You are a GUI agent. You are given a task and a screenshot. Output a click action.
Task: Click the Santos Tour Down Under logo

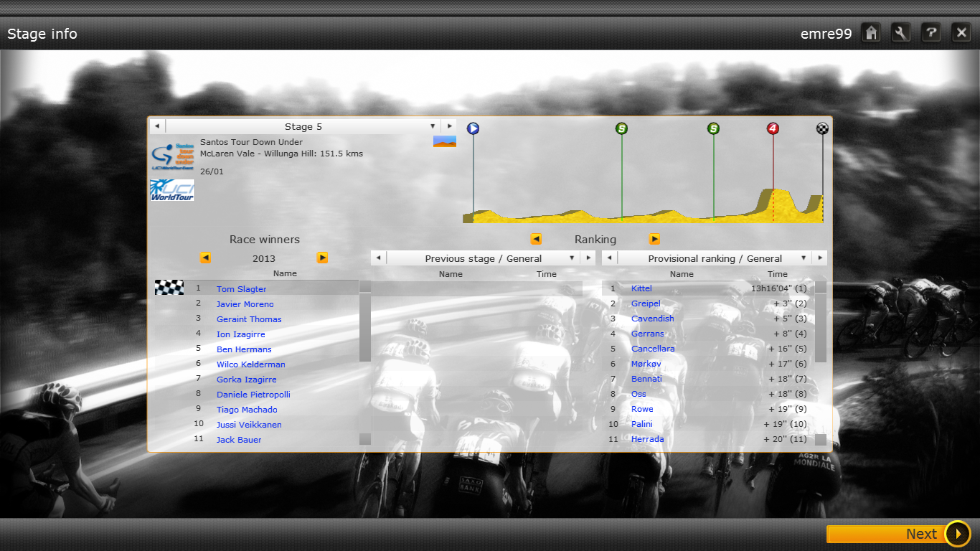coord(172,156)
